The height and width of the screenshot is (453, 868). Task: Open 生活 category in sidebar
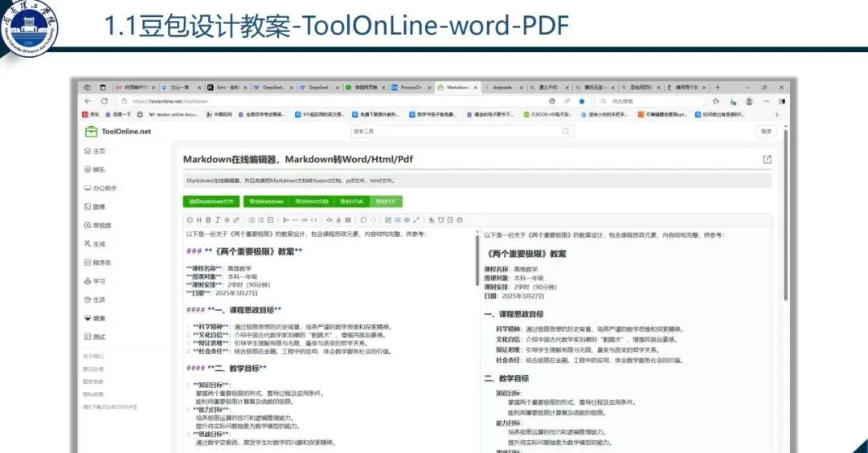pos(95,300)
